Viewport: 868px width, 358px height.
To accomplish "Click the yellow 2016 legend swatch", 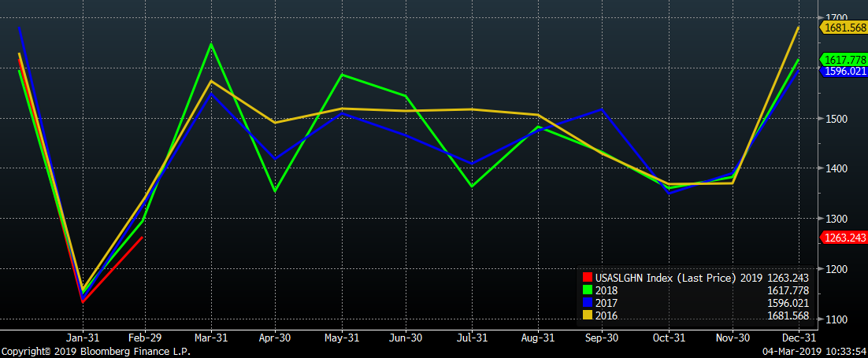I will (x=586, y=313).
